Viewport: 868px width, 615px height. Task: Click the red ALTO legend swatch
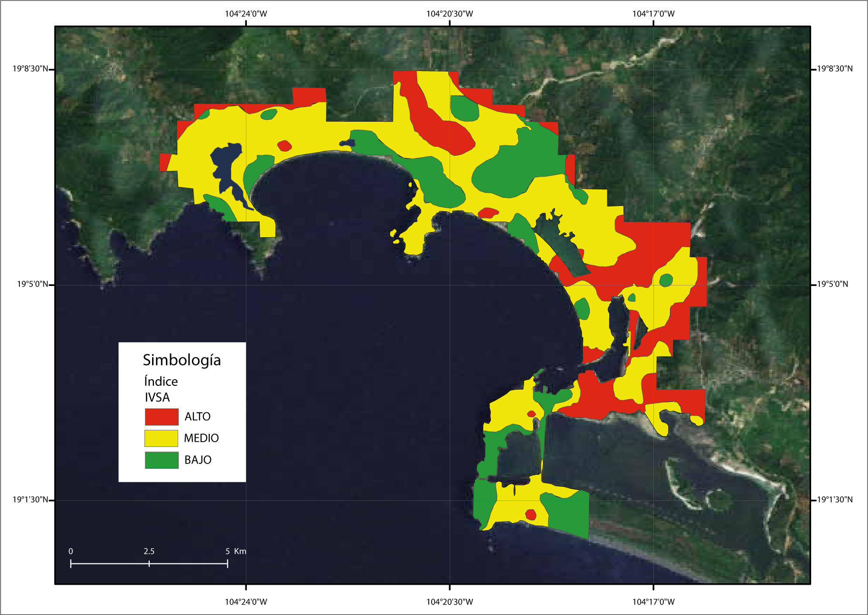(x=162, y=417)
